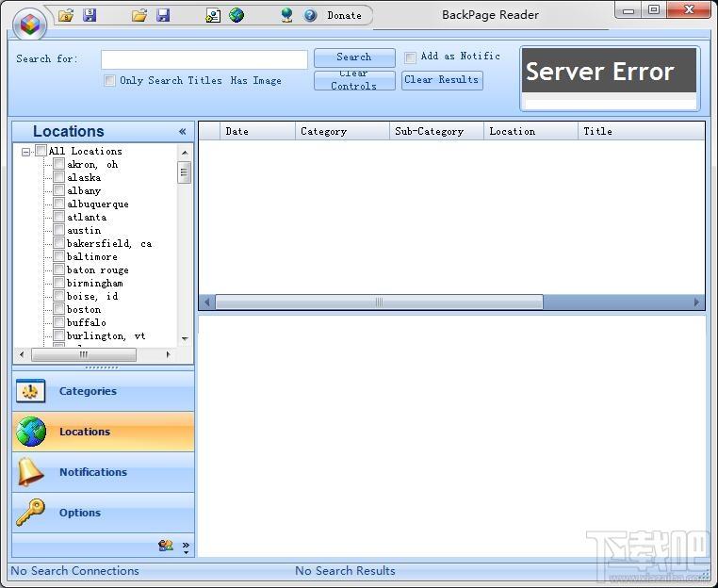This screenshot has width=718, height=588.
Task: Click the Clear Results button
Action: (x=442, y=80)
